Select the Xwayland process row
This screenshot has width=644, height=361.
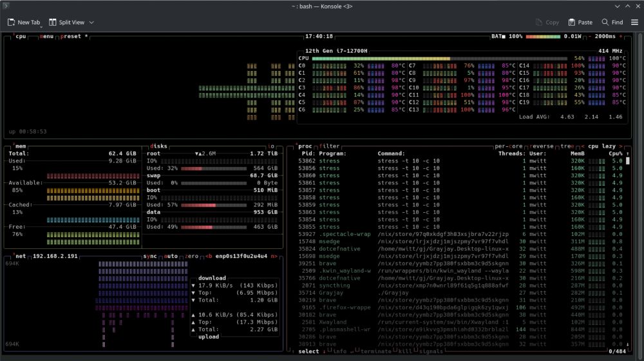(460, 322)
